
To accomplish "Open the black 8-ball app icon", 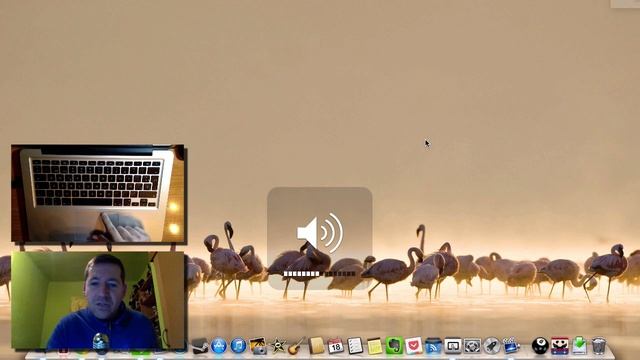I will (540, 346).
